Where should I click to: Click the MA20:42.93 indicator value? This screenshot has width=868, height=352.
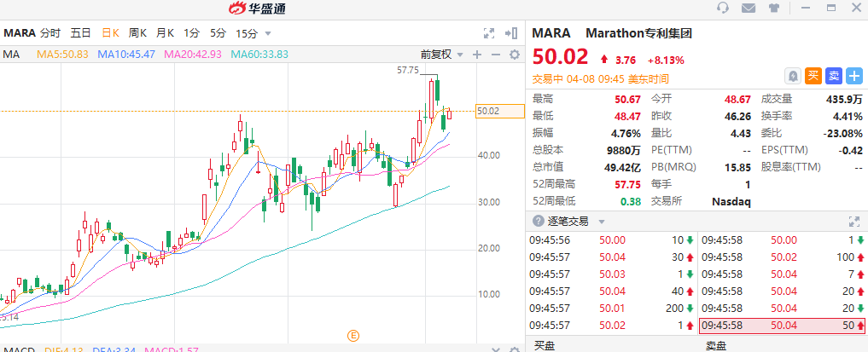[x=193, y=55]
